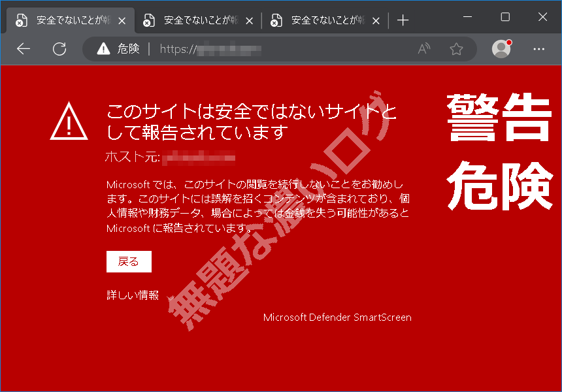The image size is (562, 392).
Task: Expand the 詳しい情報 link
Action: click(x=133, y=295)
